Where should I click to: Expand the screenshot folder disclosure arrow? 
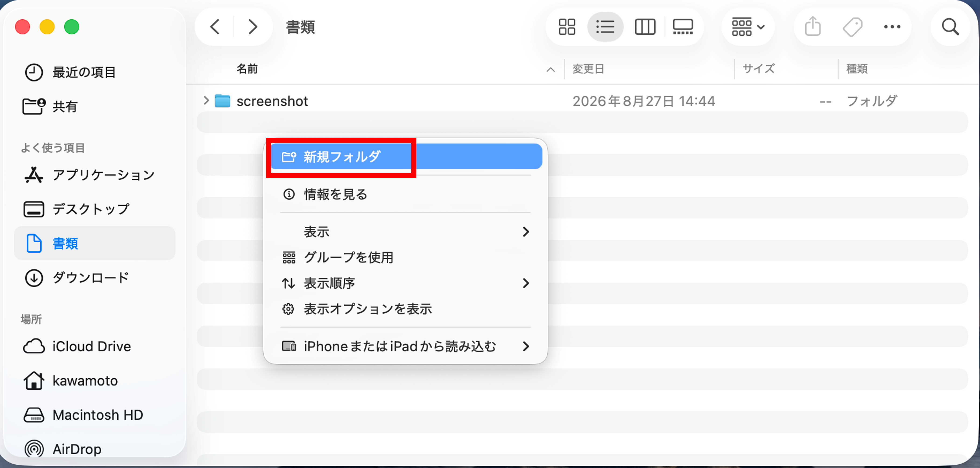206,101
